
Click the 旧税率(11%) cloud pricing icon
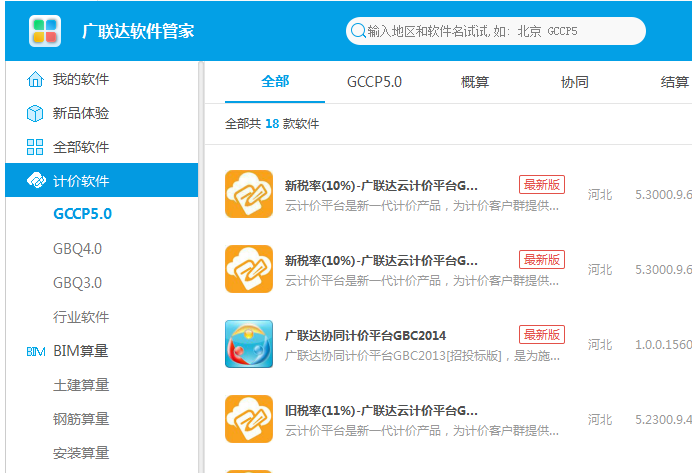point(249,419)
